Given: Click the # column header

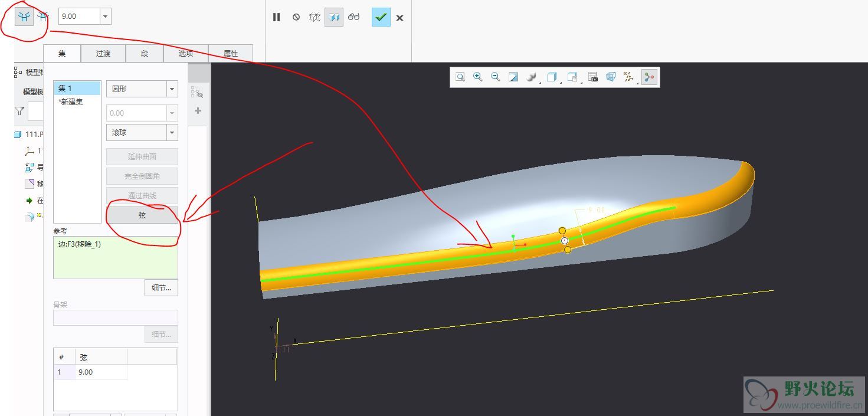Looking at the screenshot, I should pyautogui.click(x=64, y=357).
